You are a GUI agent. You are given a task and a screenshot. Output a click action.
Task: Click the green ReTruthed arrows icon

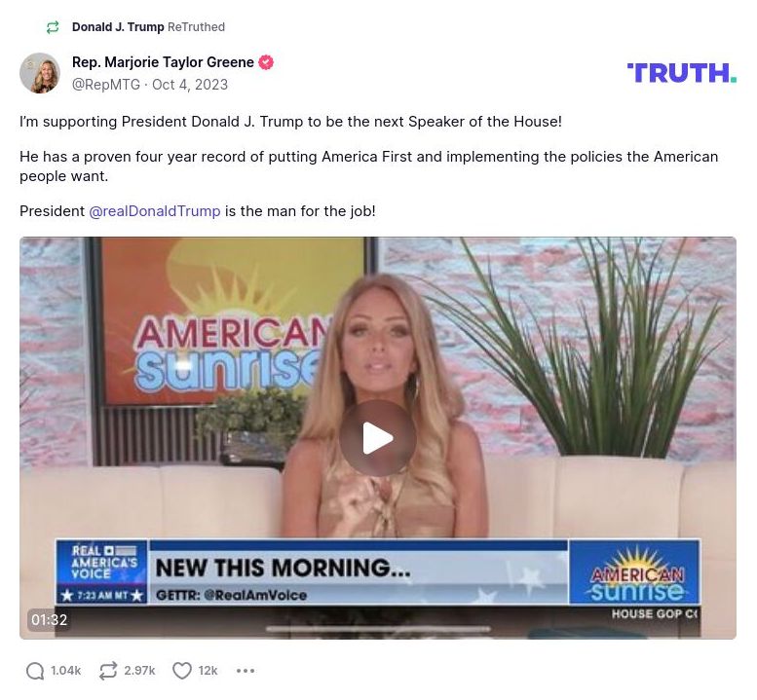(x=53, y=27)
